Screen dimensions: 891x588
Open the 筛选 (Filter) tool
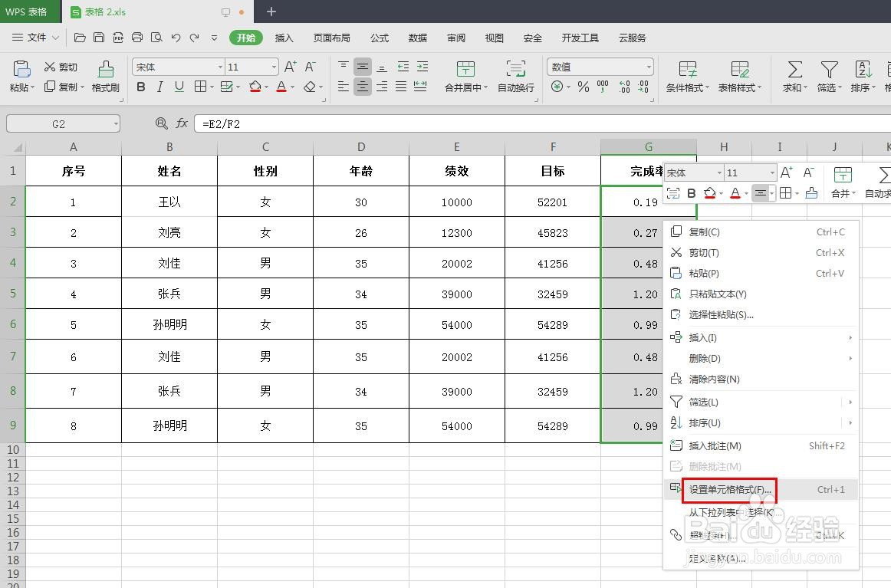tap(830, 76)
